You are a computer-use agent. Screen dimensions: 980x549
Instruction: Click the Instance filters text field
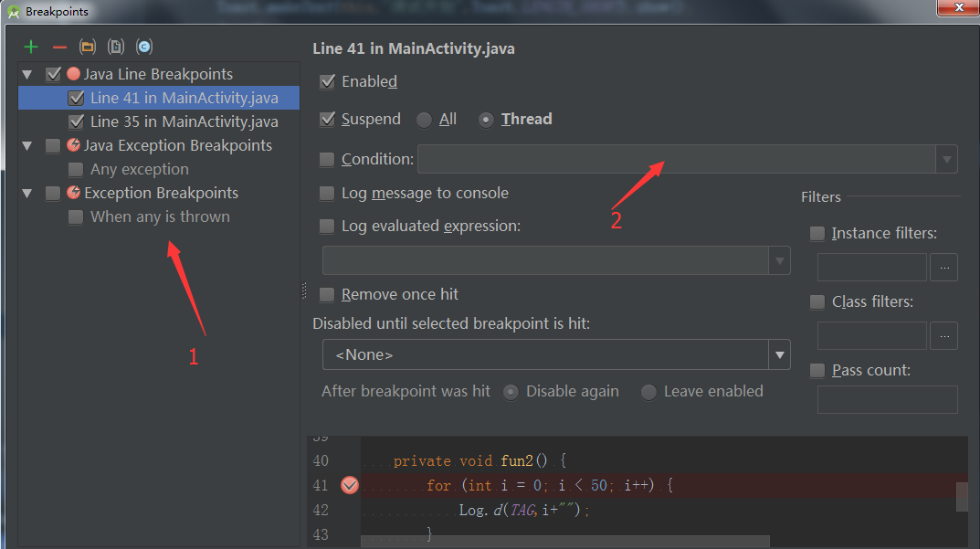click(872, 268)
